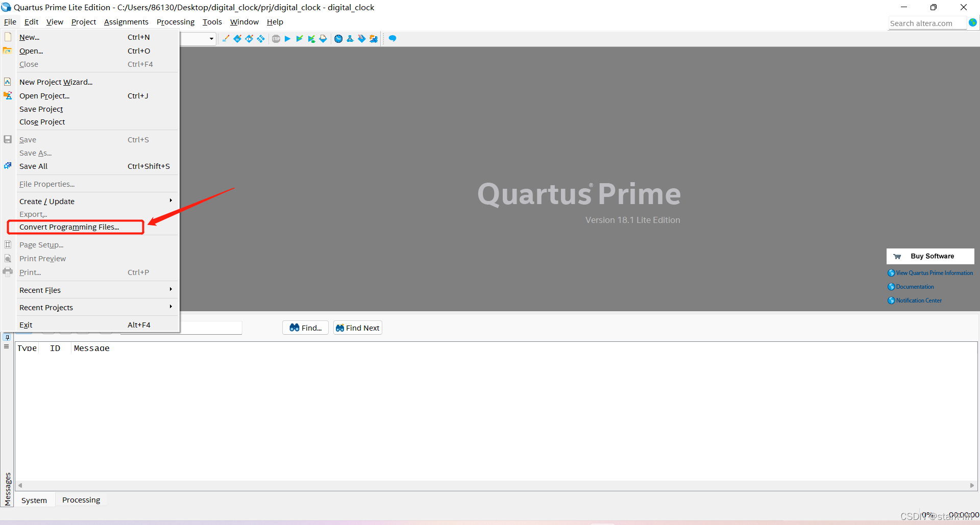Click the Messages horizontal scrollbar left arrow
The width and height of the screenshot is (980, 525).
pyautogui.click(x=20, y=485)
